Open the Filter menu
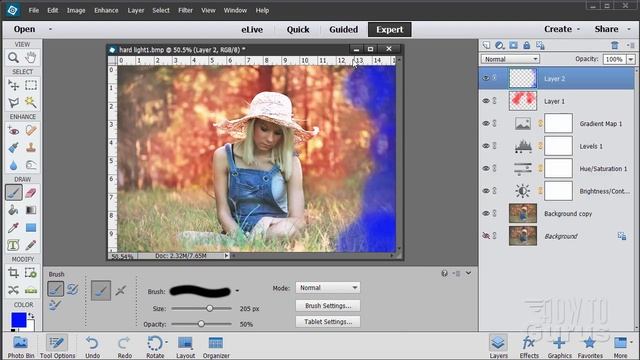640x360 pixels. [x=185, y=11]
